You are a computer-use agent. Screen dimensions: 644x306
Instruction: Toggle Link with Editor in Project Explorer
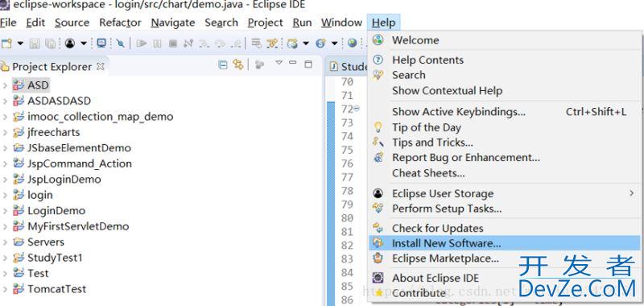click(x=238, y=64)
